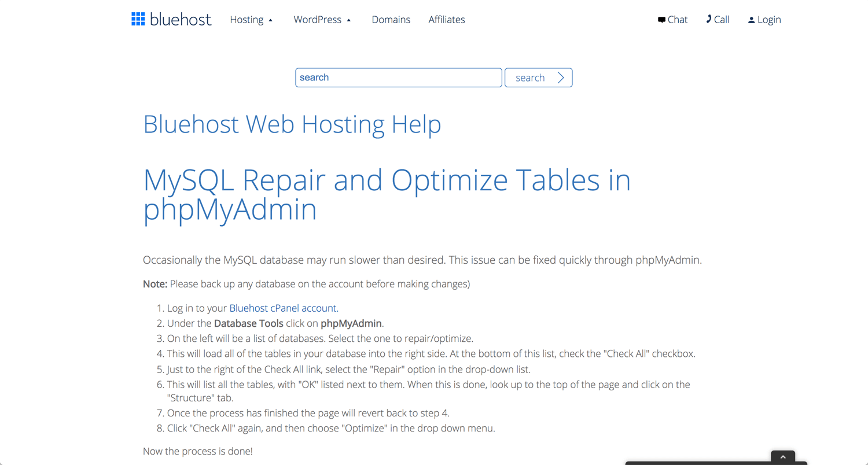Image resolution: width=868 pixels, height=465 pixels.
Task: Click the Login person icon
Action: coord(751,20)
